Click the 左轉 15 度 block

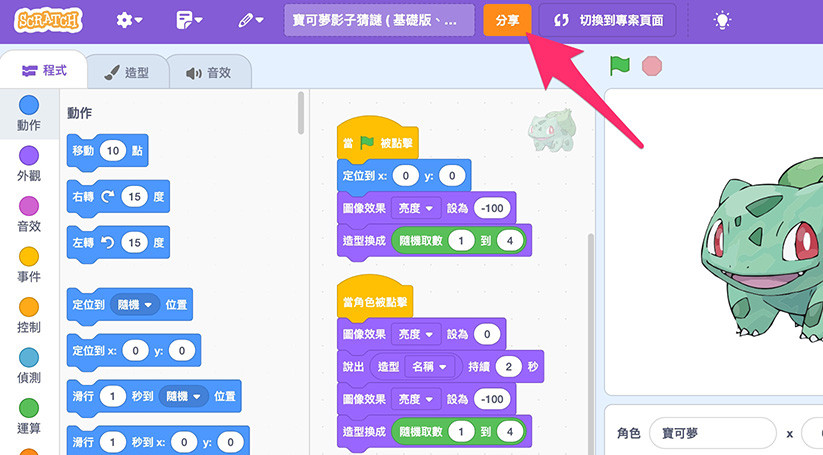pyautogui.click(x=118, y=242)
